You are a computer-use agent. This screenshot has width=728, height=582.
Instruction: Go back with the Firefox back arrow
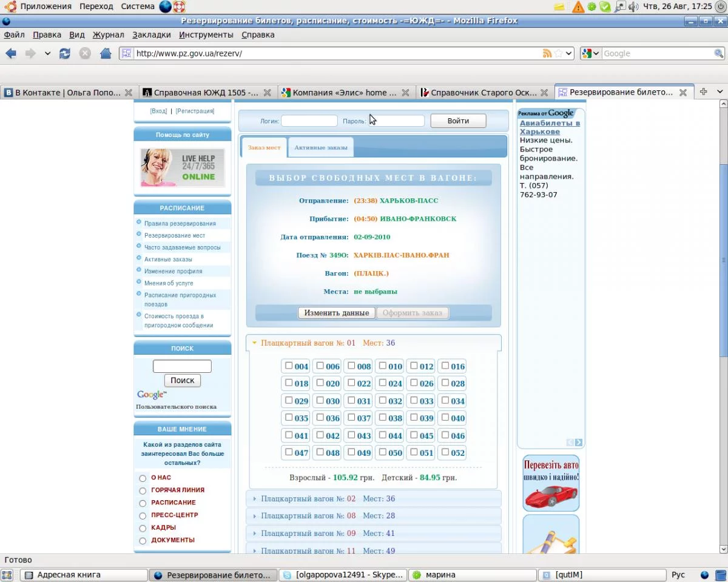click(x=11, y=53)
